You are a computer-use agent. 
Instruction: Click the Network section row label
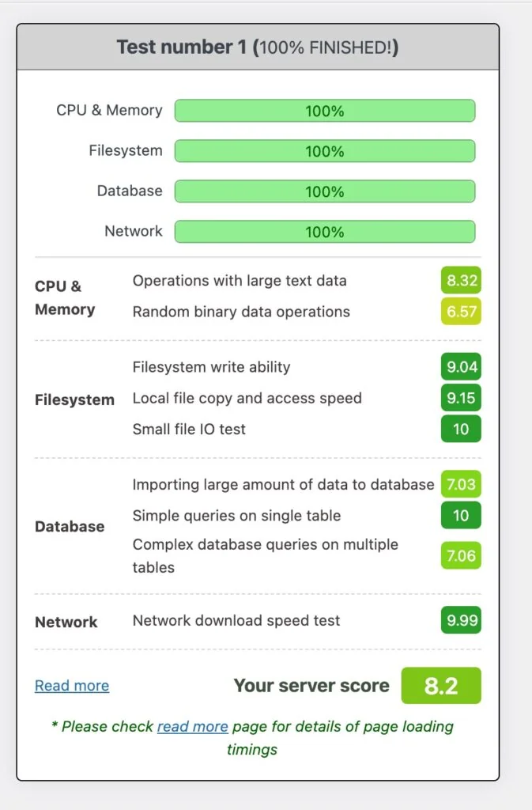click(66, 622)
